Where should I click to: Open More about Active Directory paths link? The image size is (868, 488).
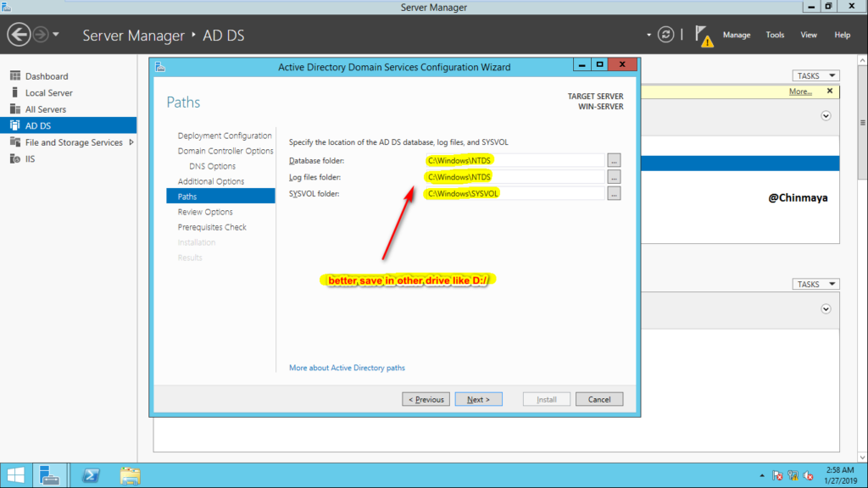click(x=347, y=368)
